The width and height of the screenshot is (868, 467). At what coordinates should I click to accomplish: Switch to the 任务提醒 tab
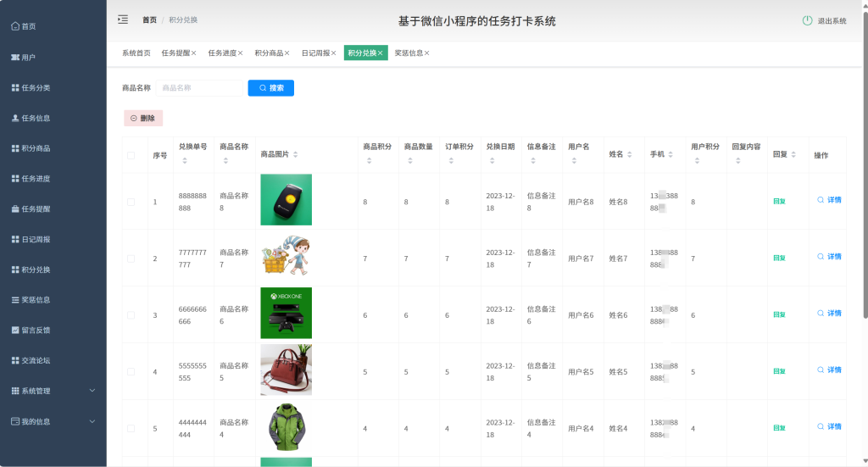click(x=175, y=53)
